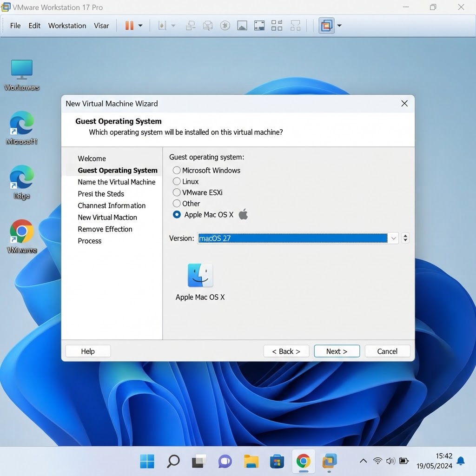This screenshot has width=476, height=476.
Task: Click the monitor desktop icon
Action: click(21, 69)
